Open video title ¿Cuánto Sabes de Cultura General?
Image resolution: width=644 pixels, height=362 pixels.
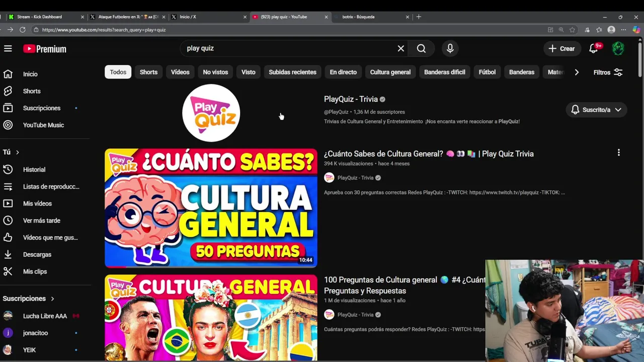click(x=429, y=154)
